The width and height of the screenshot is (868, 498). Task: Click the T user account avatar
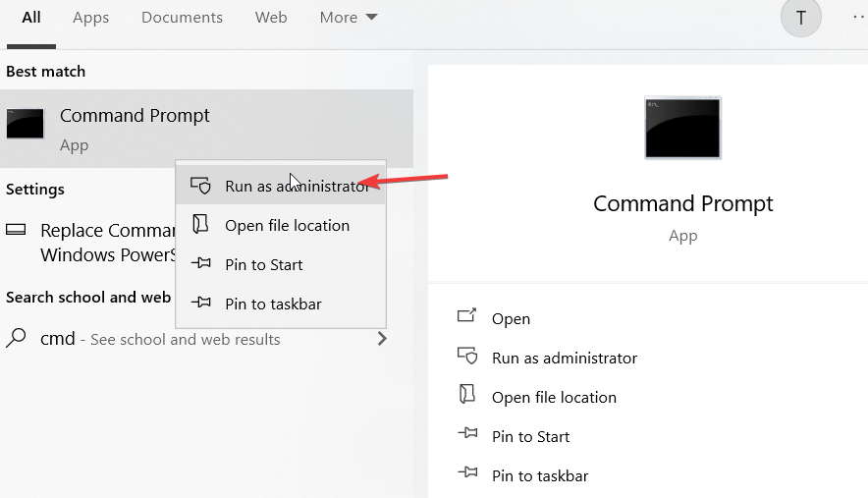point(800,18)
